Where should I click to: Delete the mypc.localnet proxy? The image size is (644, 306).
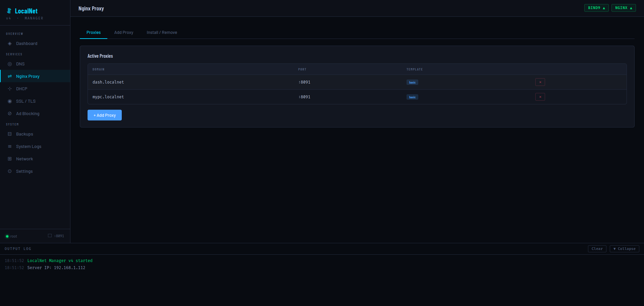click(540, 97)
